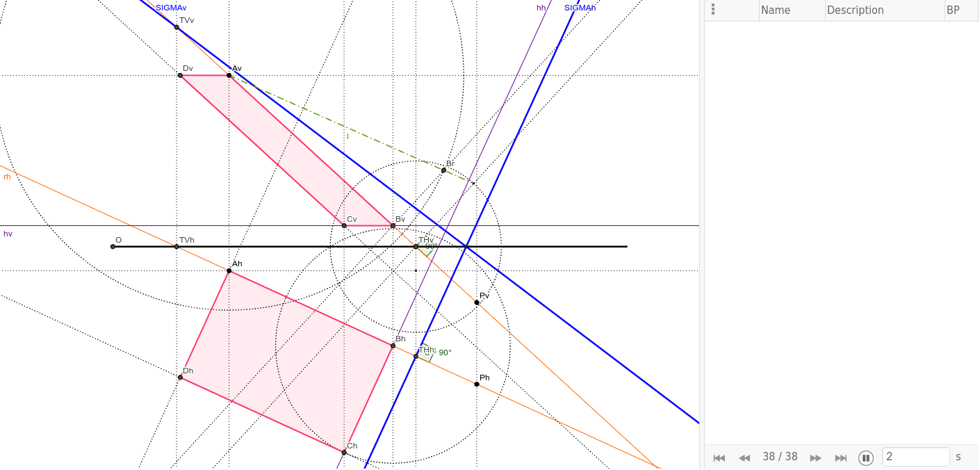
Task: Go to first construction step
Action: click(719, 457)
